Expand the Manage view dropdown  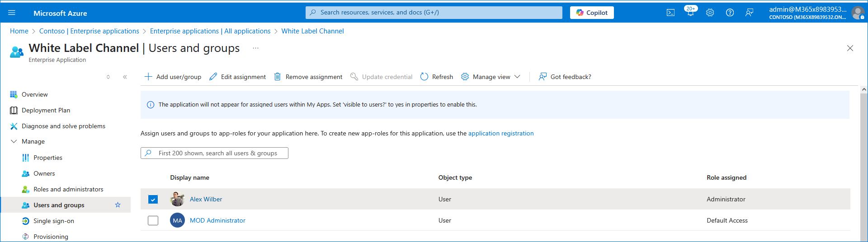click(x=517, y=77)
